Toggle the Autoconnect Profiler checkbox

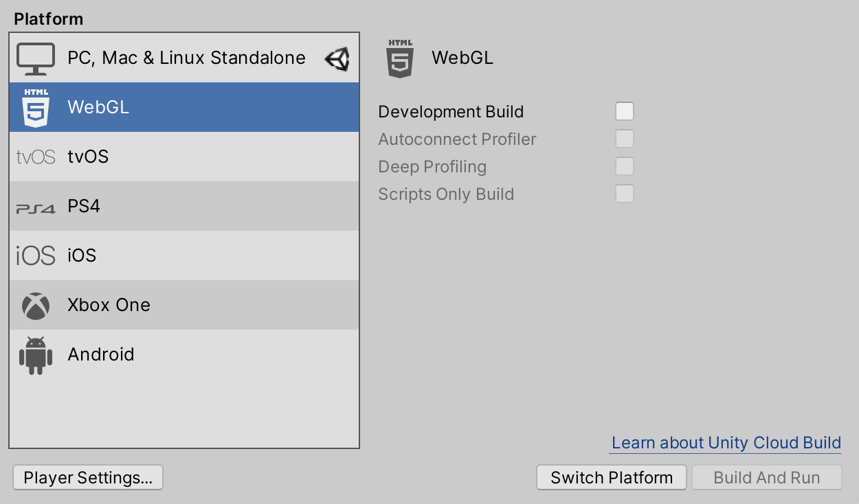[x=624, y=139]
